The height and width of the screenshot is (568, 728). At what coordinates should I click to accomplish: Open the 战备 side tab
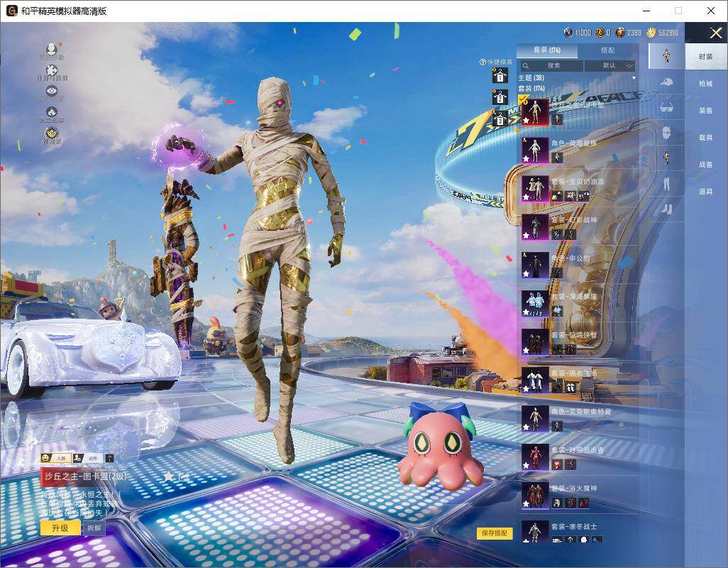pos(706,165)
